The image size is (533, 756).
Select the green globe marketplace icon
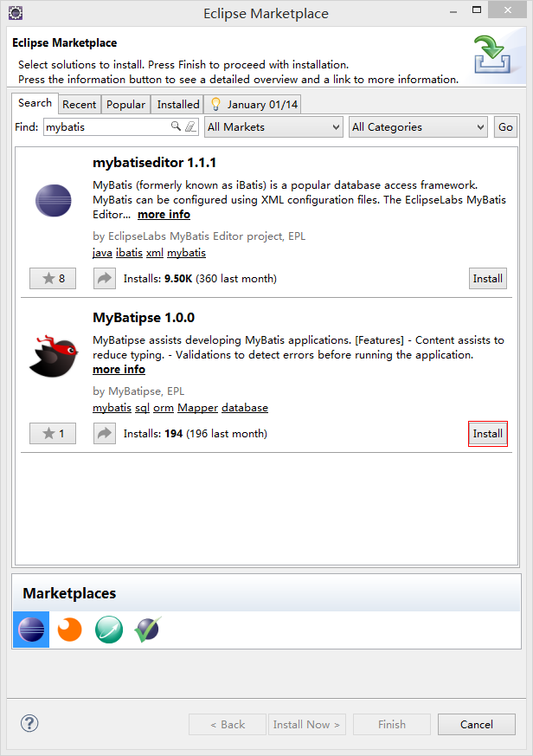[x=108, y=630]
